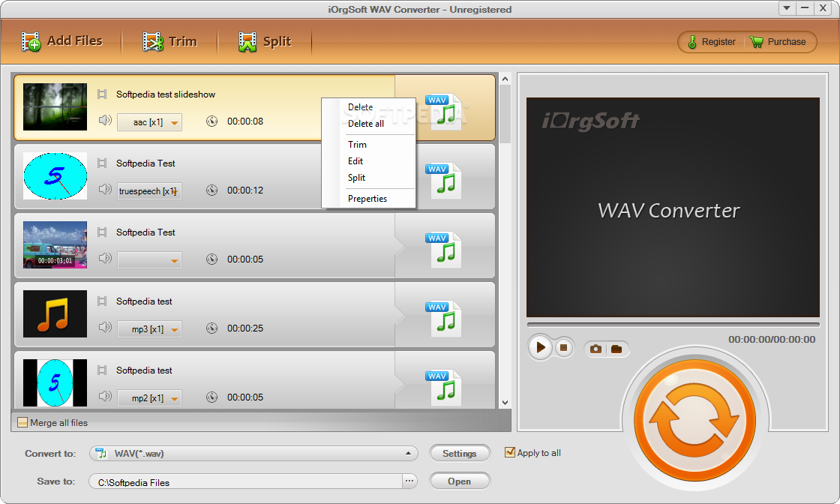Click the WAV output icon on the slideshow row
840x504 pixels.
[x=444, y=112]
